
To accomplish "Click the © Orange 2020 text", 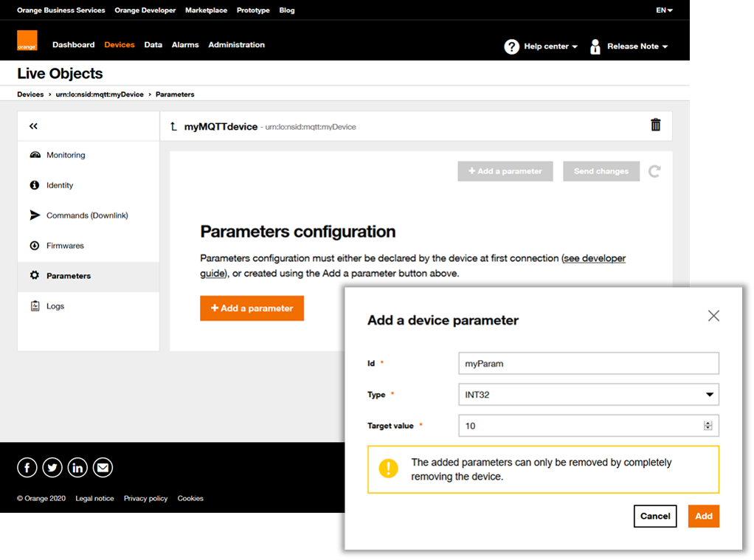I will point(41,499).
